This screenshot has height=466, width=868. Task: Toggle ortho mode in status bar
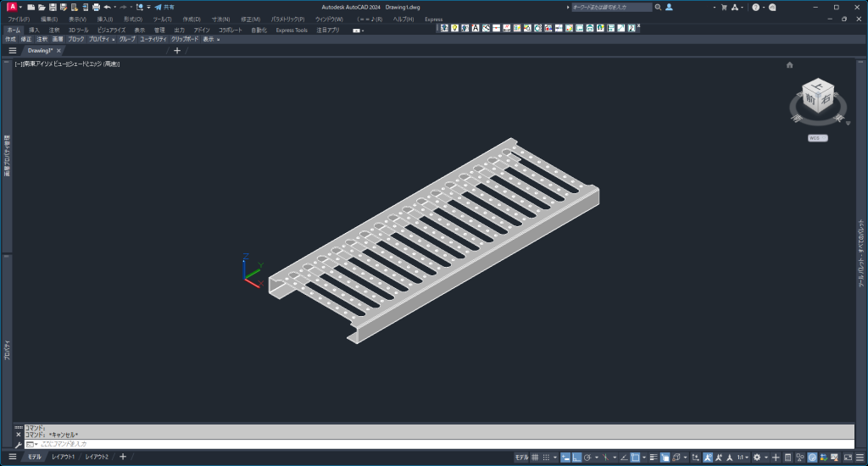576,458
